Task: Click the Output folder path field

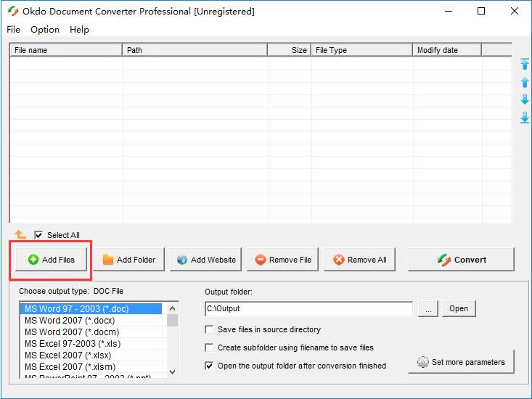Action: [x=308, y=308]
